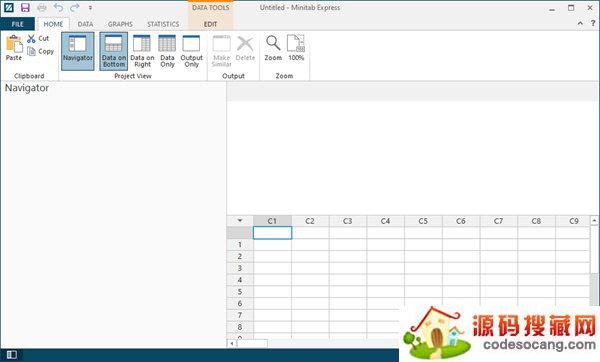Viewport: 600px width, 362px height.
Task: Select the C3 column header
Action: click(x=347, y=221)
